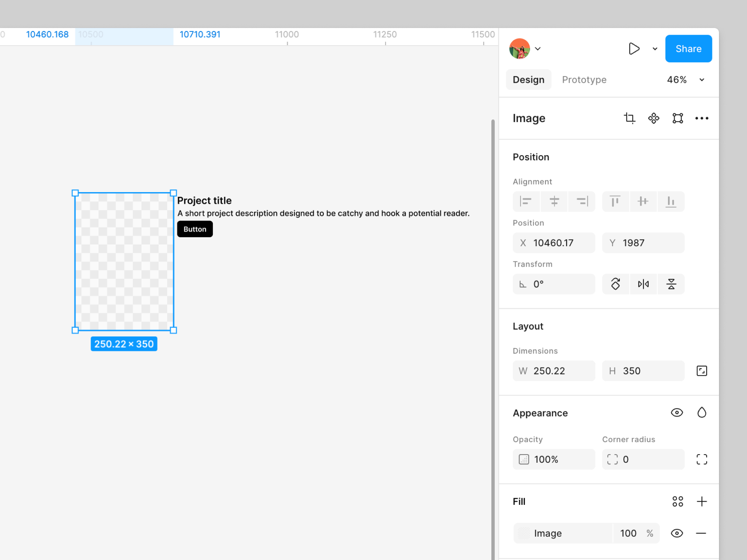
Task: Select the Design tab
Action: 528,80
